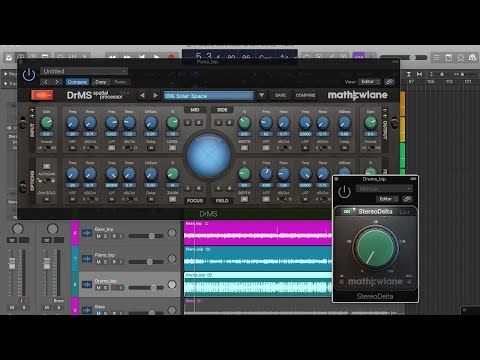Select the magenta Bass_bip audio region
The image size is (480, 360).
coord(258,232)
